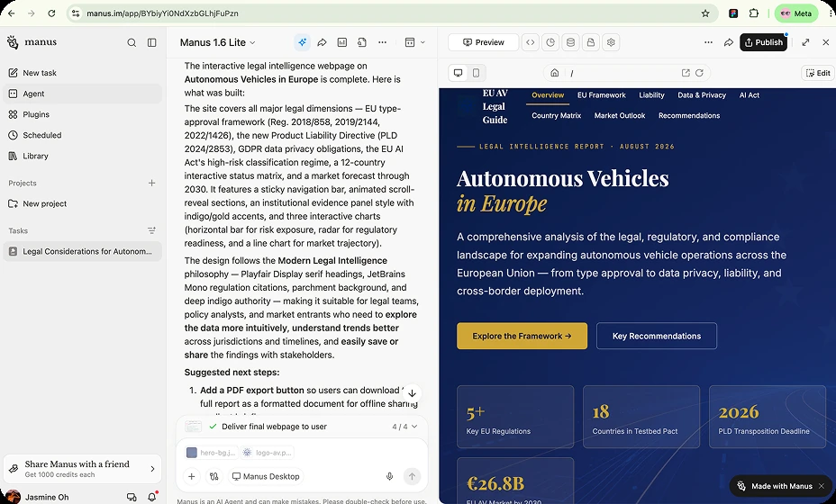The width and height of the screenshot is (836, 504).
Task: Add a project with the plus icon
Action: [152, 184]
